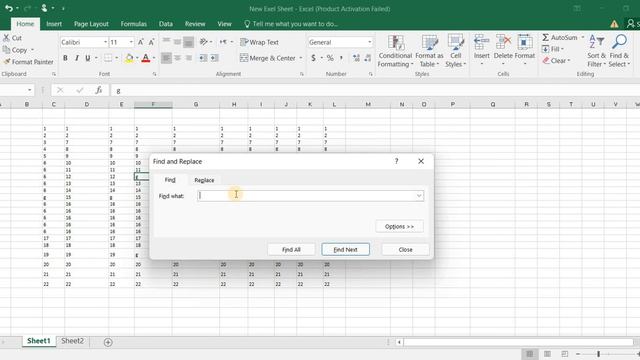Image resolution: width=640 pixels, height=360 pixels.
Task: Click the Undo arrow in quick access toolbar
Action: 8,8
